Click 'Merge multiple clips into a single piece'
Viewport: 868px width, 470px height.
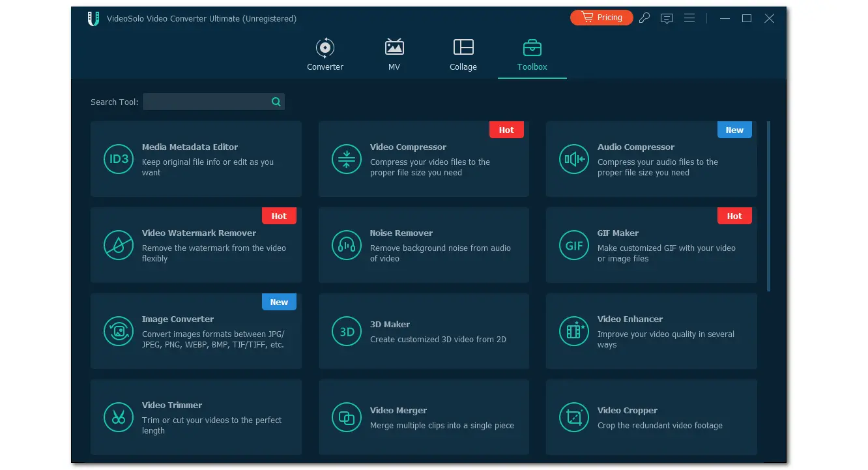[x=442, y=426]
